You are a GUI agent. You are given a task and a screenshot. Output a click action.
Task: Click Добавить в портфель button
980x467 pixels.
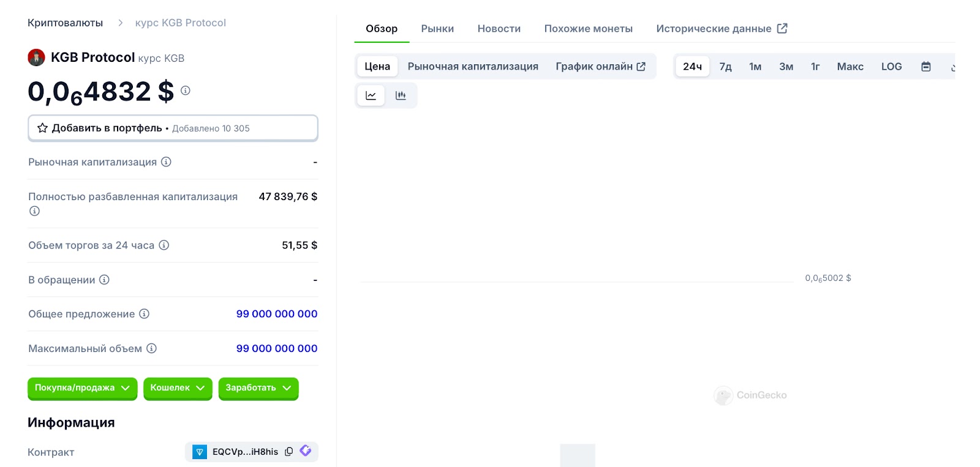click(173, 128)
